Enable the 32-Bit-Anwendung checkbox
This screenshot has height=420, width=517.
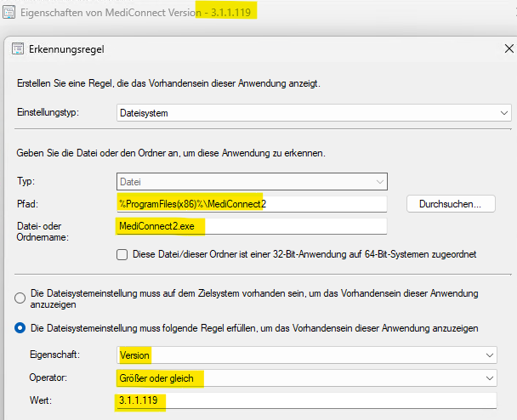tap(122, 253)
